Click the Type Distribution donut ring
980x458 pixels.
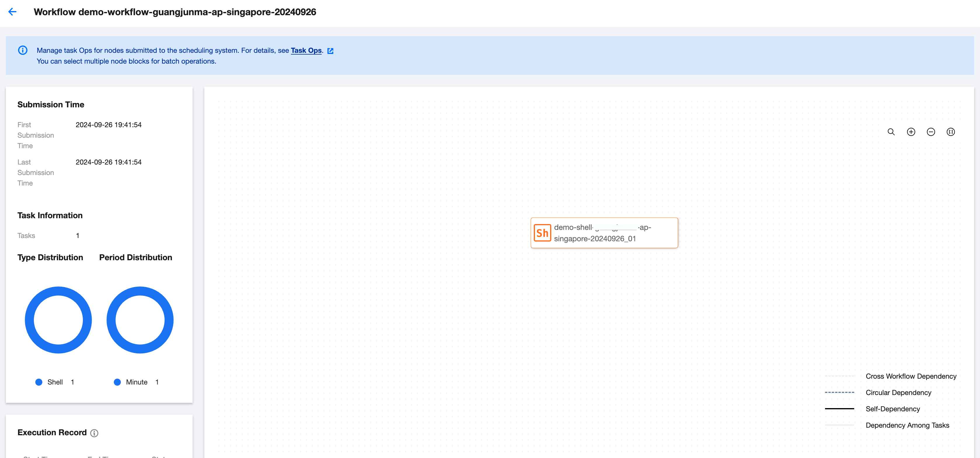(x=58, y=291)
